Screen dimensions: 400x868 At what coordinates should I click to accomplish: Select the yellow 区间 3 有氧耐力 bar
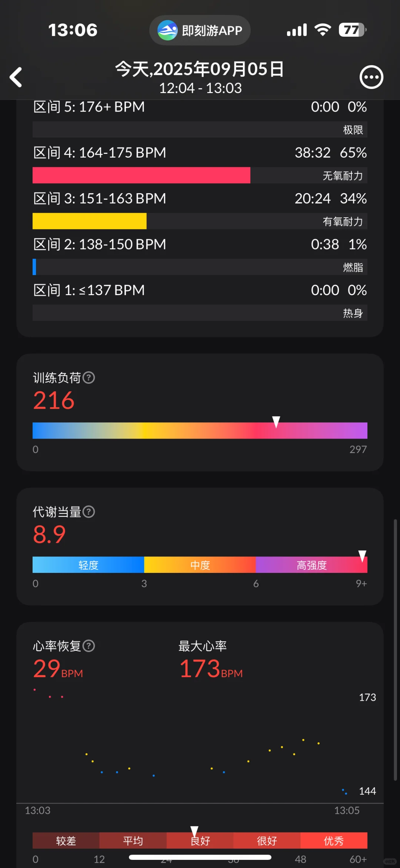(x=90, y=221)
